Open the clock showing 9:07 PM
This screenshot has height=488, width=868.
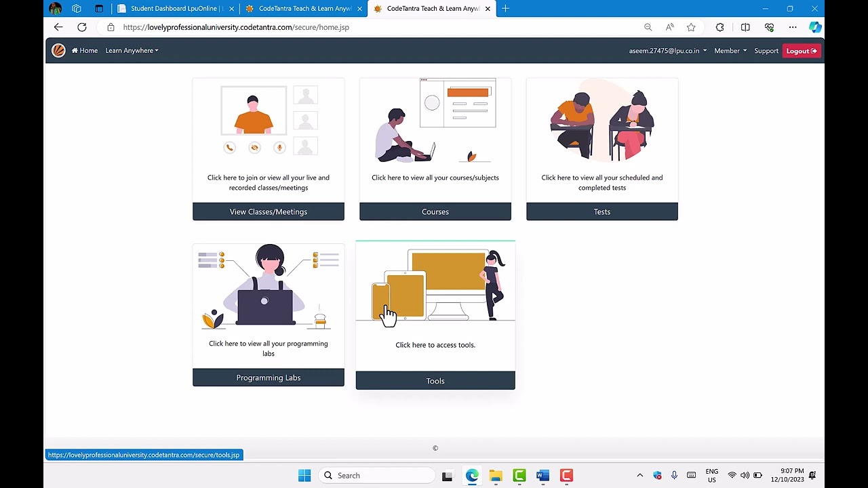click(x=787, y=476)
